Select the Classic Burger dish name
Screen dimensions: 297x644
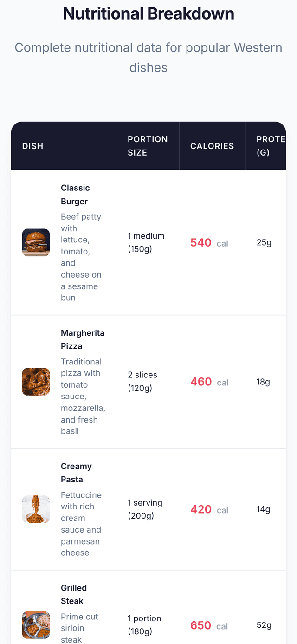tap(75, 195)
